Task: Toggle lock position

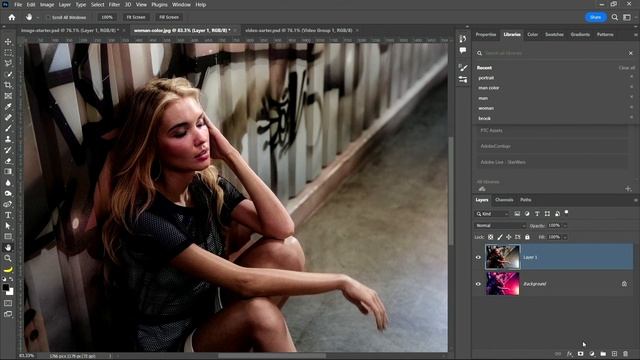Action: coord(509,237)
